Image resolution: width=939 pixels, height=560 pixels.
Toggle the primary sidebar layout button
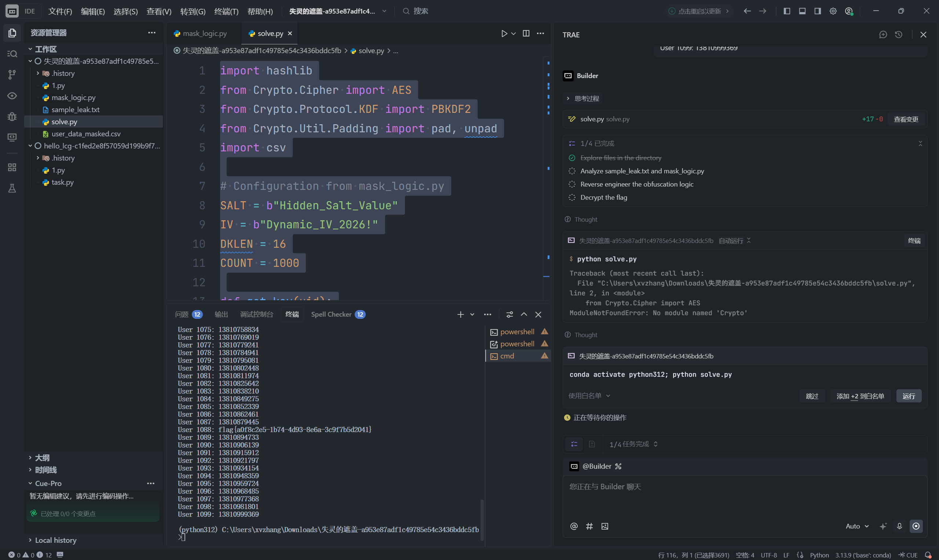click(x=787, y=11)
